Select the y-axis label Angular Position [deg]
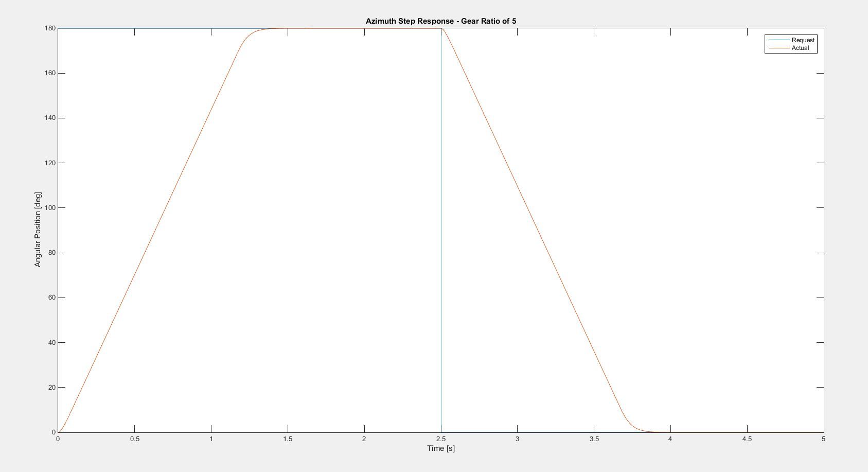This screenshot has height=472, width=868. click(x=37, y=226)
